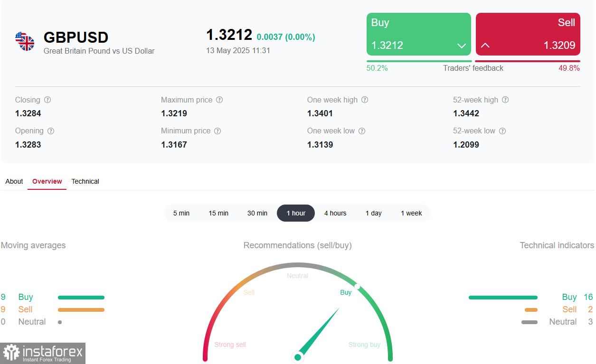The width and height of the screenshot is (596, 364).
Task: Click the One week high value 1.3401
Action: [320, 113]
